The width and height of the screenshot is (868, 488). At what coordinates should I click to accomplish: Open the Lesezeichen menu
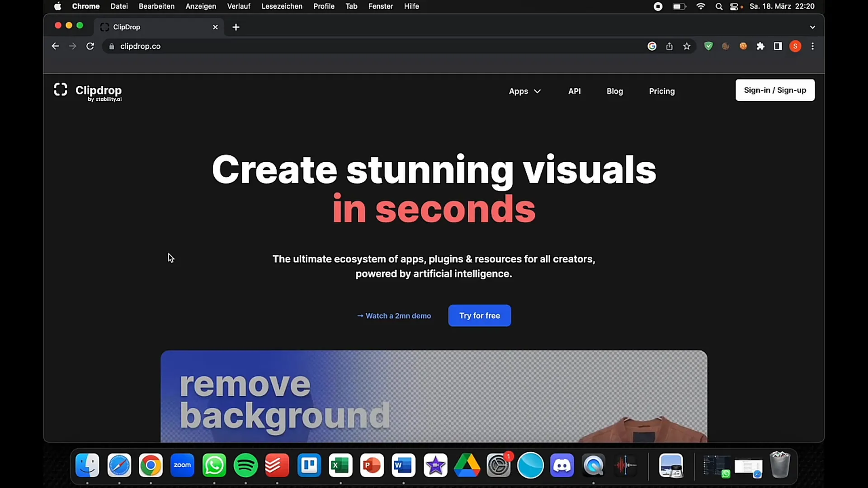point(282,6)
